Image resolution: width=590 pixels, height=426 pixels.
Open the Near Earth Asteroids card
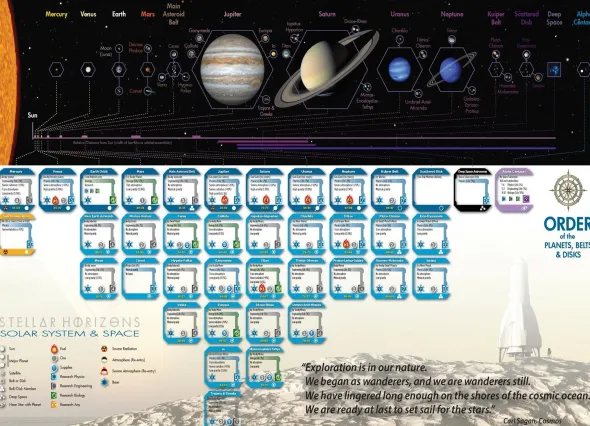[x=99, y=235]
